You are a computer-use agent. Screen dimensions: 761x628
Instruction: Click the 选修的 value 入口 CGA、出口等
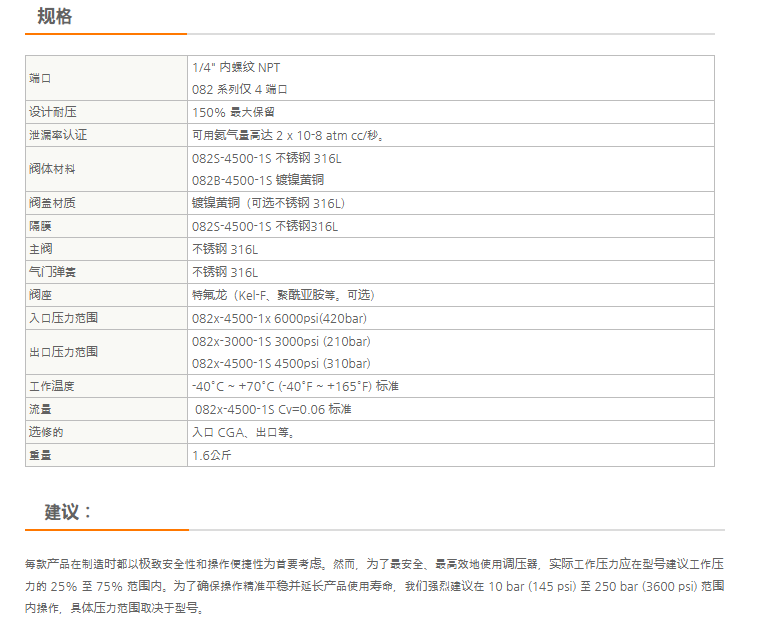(243, 432)
